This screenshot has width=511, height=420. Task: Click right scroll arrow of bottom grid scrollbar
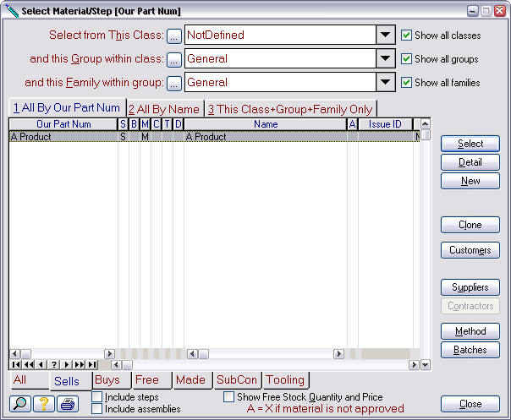pos(415,365)
